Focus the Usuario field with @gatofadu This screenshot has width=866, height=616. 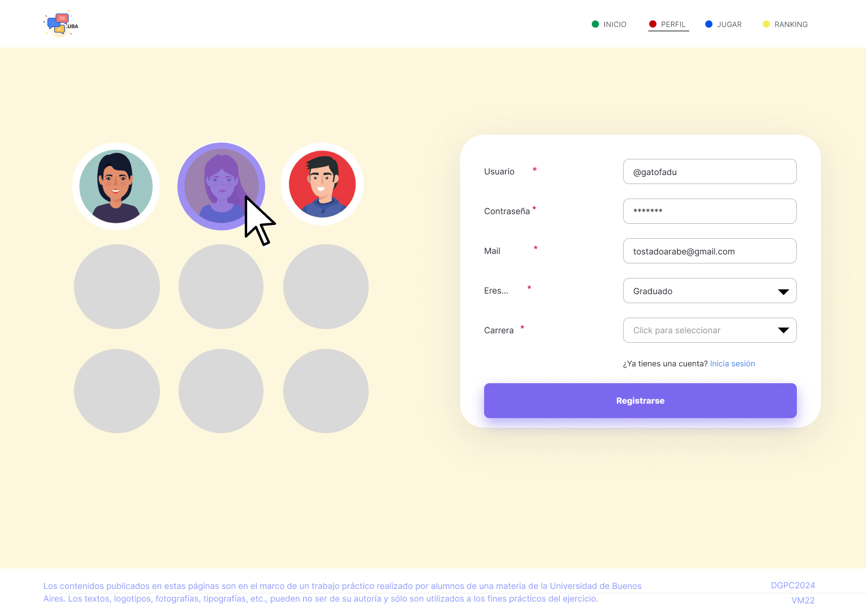click(x=710, y=172)
